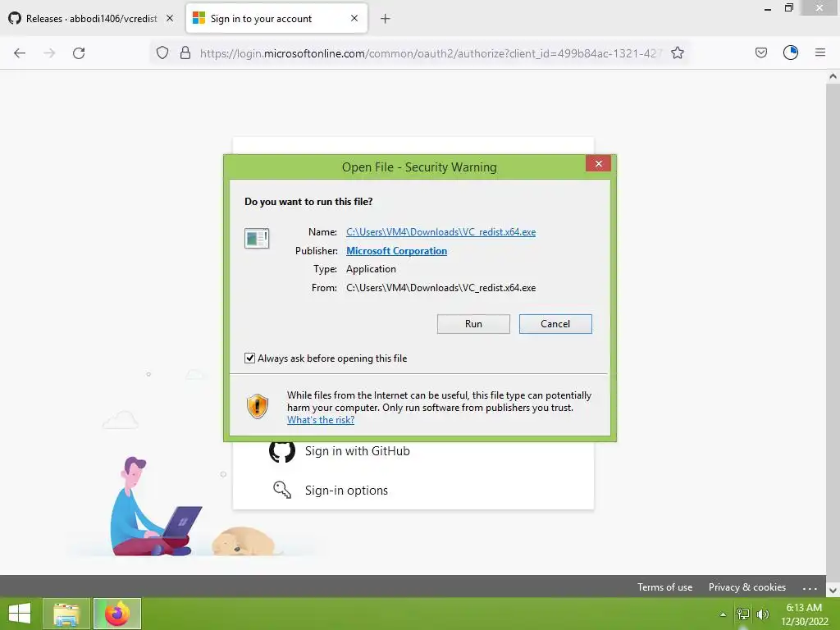Click the Run button in security warning
Image resolution: width=840 pixels, height=630 pixels.
[473, 323]
